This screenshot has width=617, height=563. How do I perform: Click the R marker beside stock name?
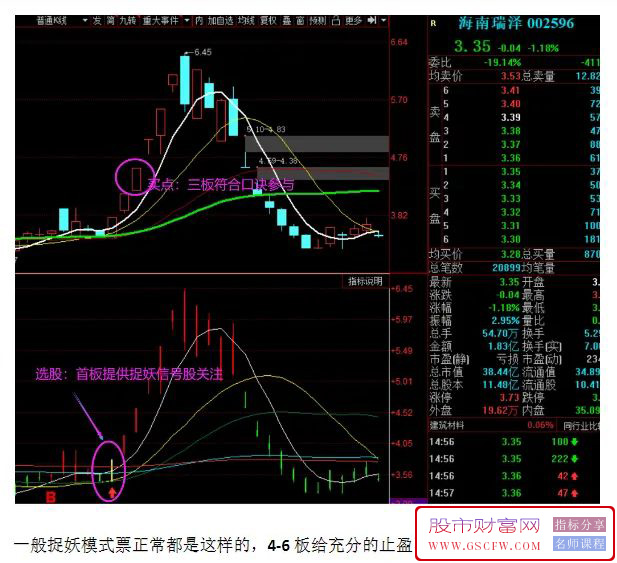[433, 24]
